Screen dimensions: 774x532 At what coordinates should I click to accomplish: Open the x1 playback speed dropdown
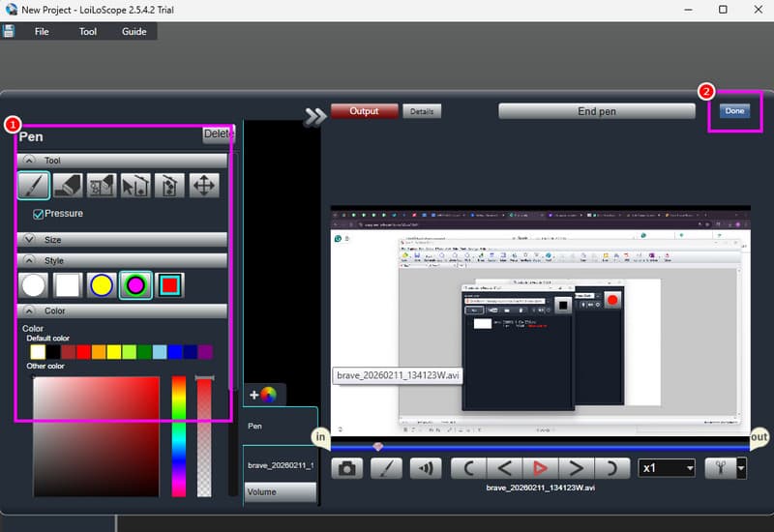[667, 468]
